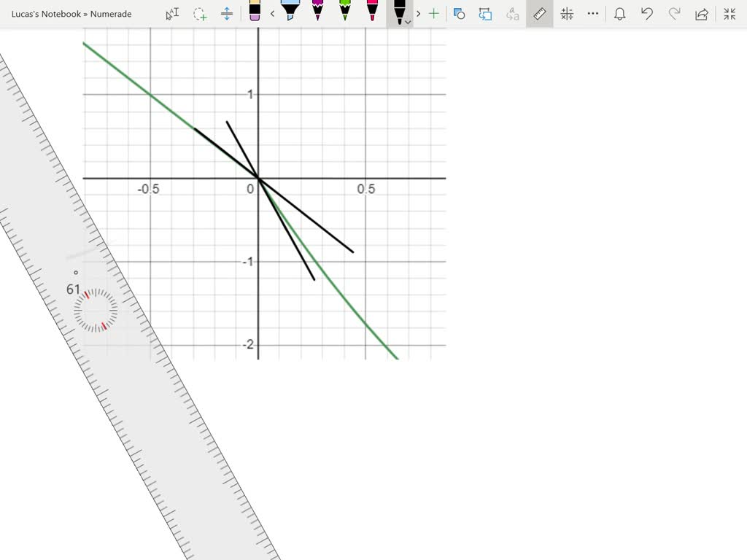Click the Insert Space tool
The width and height of the screenshot is (747, 560).
(x=226, y=13)
